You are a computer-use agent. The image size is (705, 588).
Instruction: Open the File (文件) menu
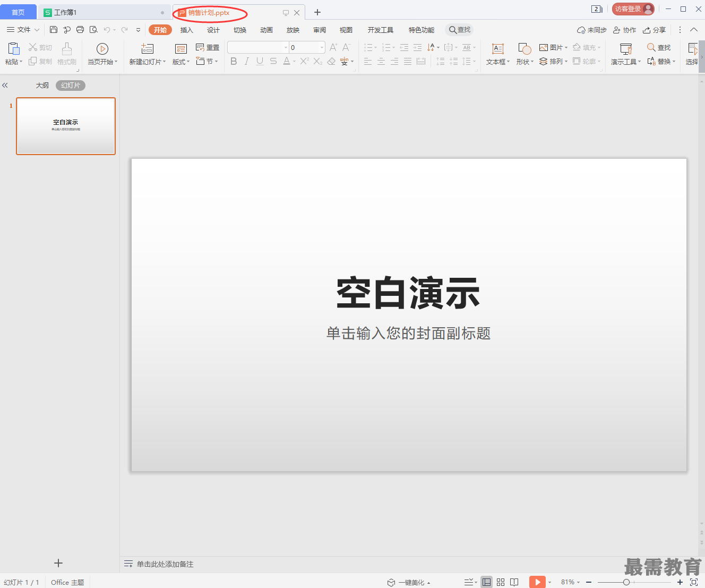click(x=23, y=30)
